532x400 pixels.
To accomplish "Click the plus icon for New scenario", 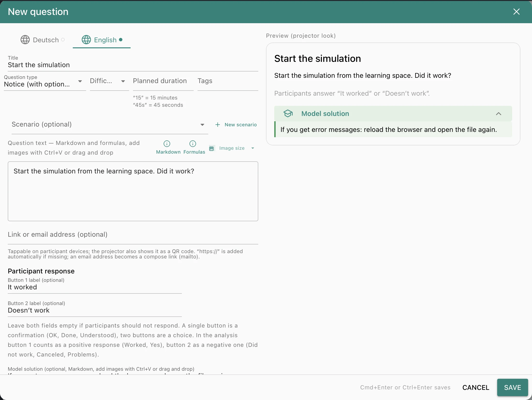I will [x=218, y=125].
